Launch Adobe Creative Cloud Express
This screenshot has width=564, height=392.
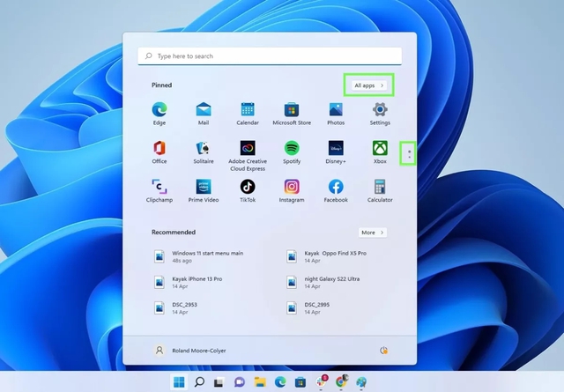[x=248, y=156]
